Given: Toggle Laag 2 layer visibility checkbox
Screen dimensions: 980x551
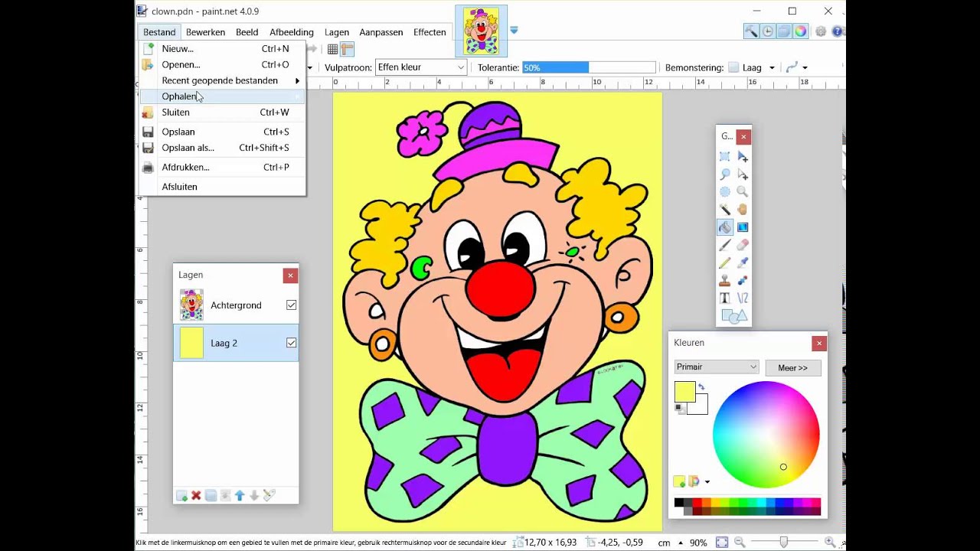Looking at the screenshot, I should pos(291,343).
